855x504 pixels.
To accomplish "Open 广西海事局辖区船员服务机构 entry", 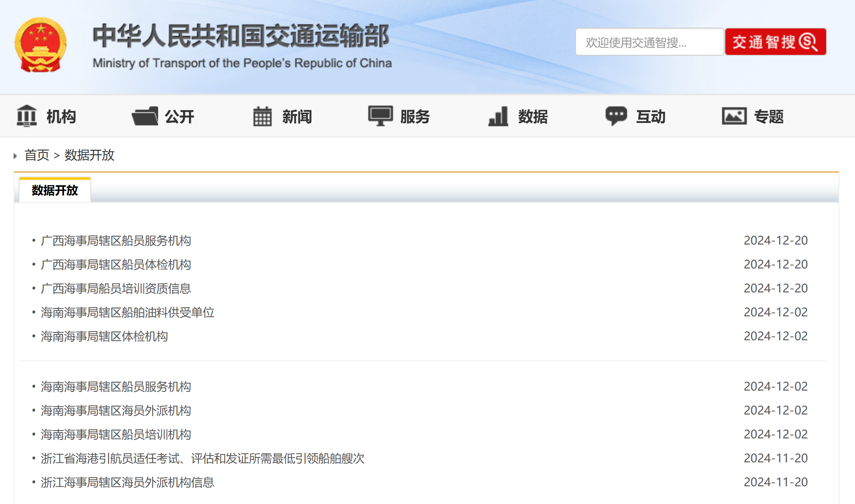I will (116, 240).
